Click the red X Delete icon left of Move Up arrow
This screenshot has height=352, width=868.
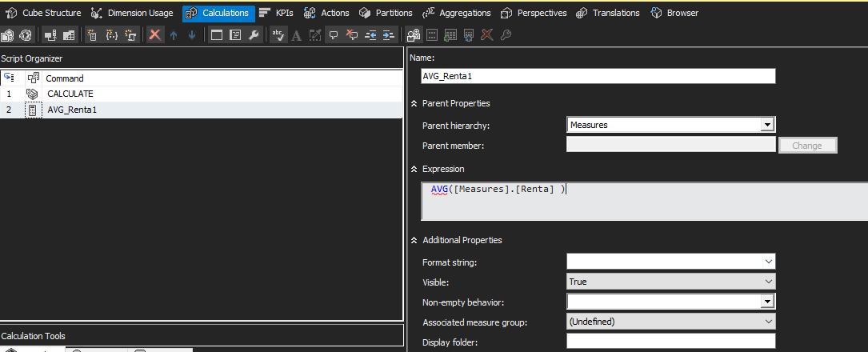click(155, 35)
